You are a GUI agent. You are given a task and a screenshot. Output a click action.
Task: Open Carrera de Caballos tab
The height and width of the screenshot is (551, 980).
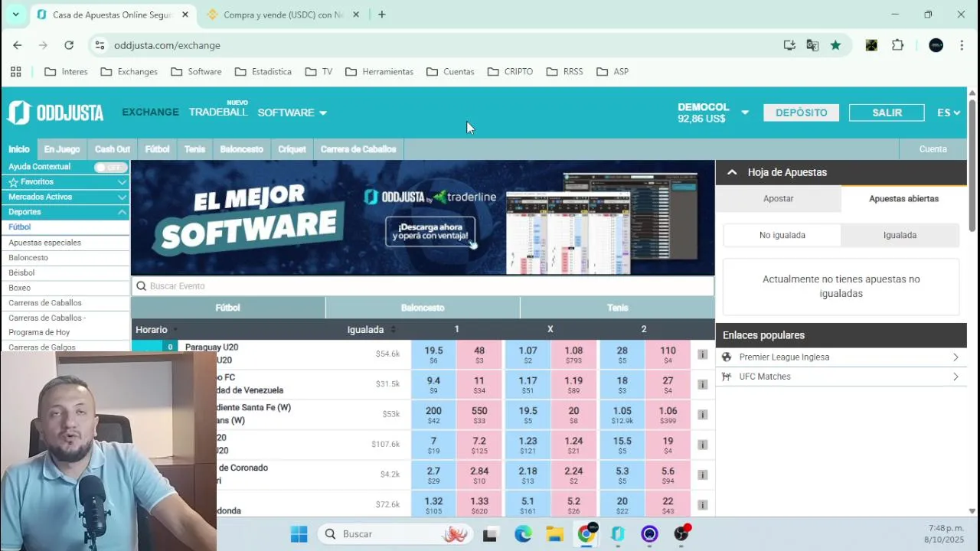point(358,149)
